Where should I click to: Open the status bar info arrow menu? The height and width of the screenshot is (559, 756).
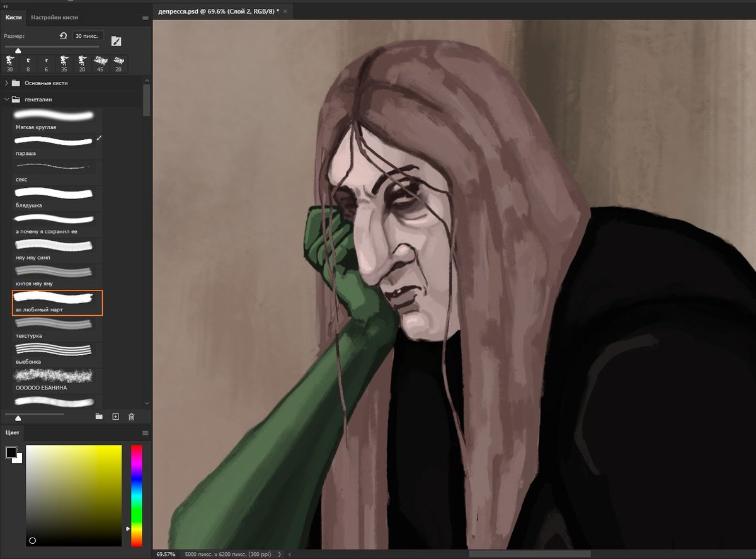pyautogui.click(x=279, y=554)
